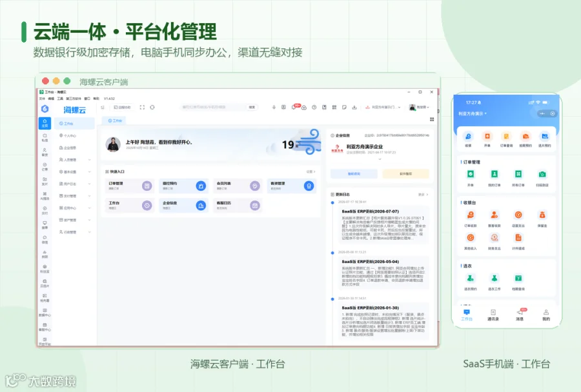The image size is (581, 392).
Task: Open SaaS版 ERP更新(2026-07-07) log entry
Action: point(384,224)
